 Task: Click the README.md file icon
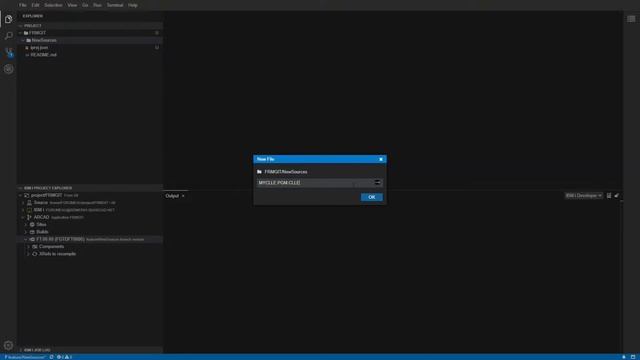pos(27,55)
